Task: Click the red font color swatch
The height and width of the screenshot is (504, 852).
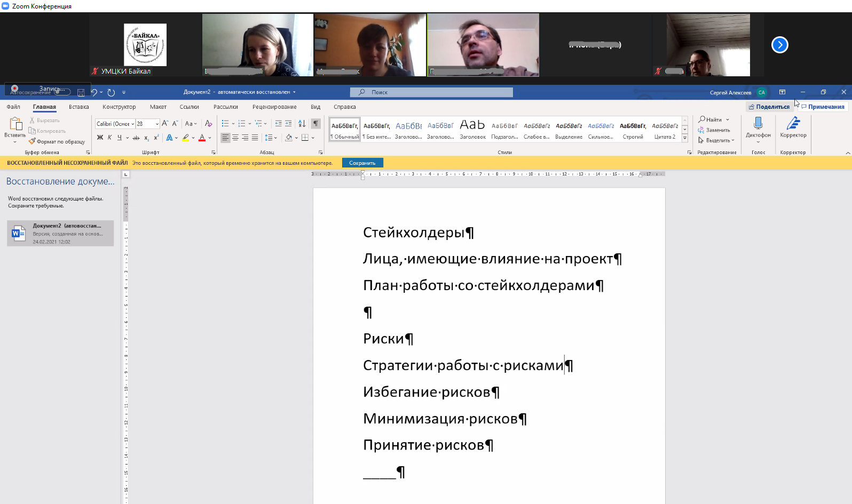Action: 202,138
